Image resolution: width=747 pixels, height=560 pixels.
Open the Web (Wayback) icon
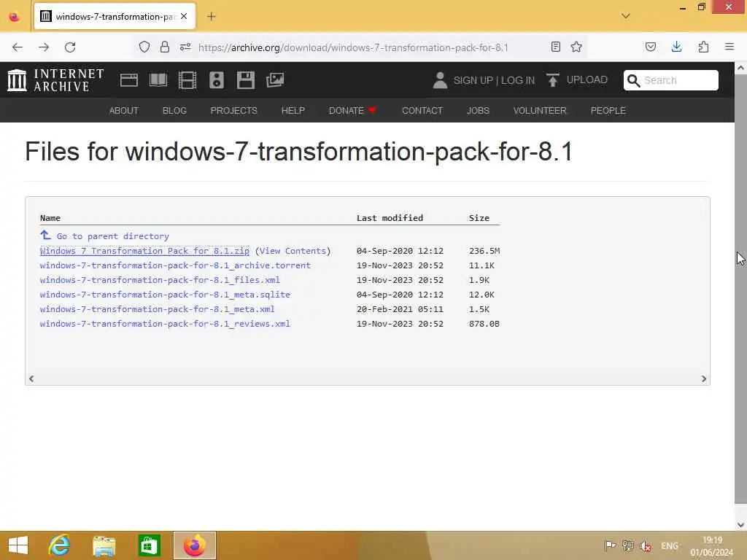tap(128, 80)
